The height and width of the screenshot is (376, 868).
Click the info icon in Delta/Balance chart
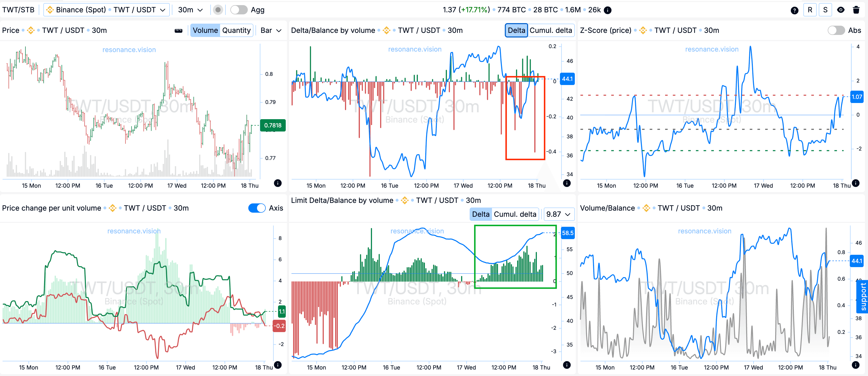(x=567, y=183)
